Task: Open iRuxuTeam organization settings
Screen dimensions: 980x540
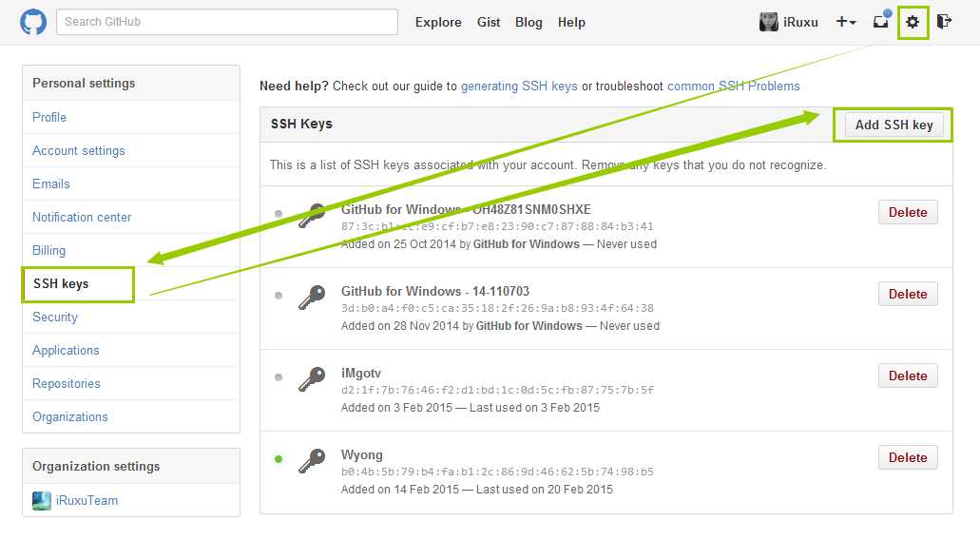Action: 86,501
